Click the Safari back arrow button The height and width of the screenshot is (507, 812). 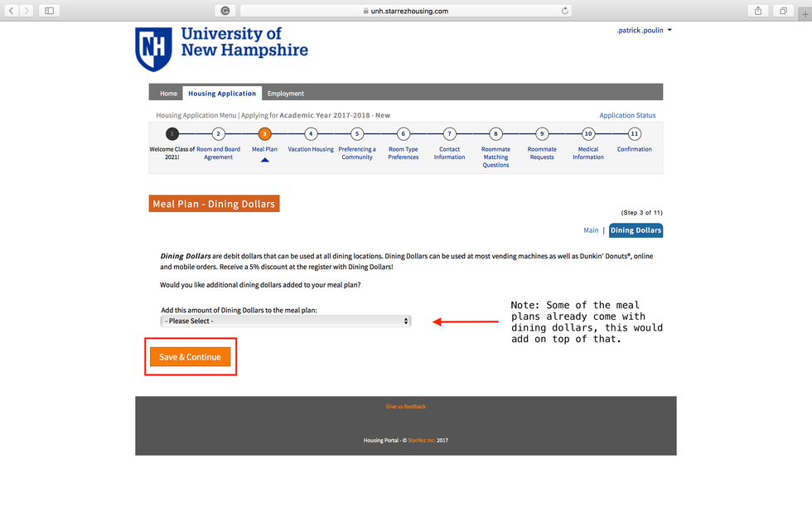(x=12, y=11)
